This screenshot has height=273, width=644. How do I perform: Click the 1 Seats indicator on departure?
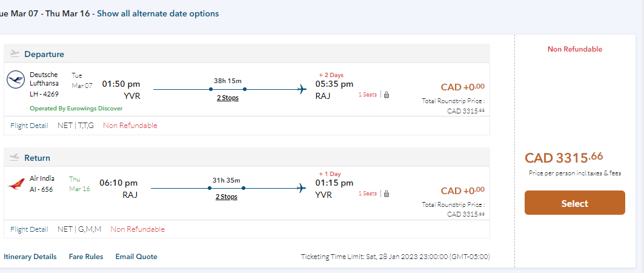[367, 95]
